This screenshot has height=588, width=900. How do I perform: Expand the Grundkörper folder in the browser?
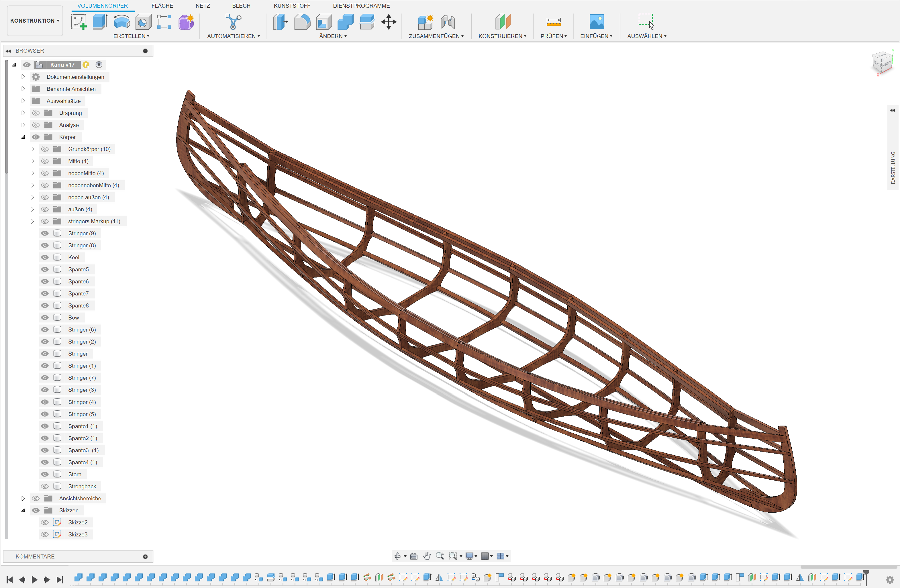(x=32, y=149)
